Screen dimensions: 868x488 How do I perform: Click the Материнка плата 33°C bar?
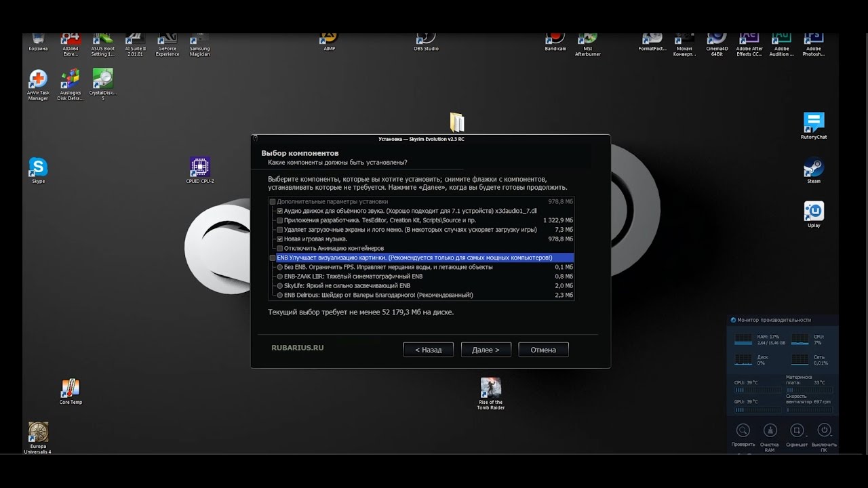coord(809,390)
